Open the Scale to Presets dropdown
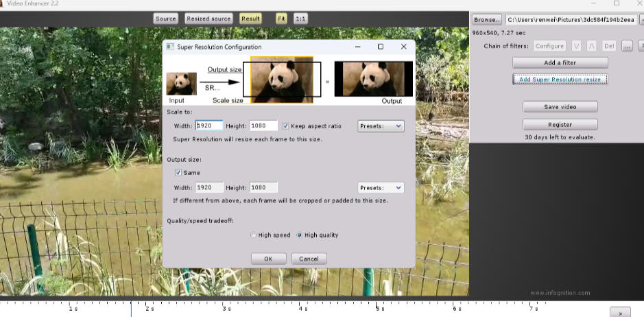 [381, 126]
